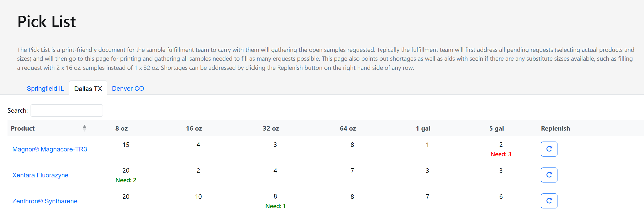The height and width of the screenshot is (217, 644).
Task: Click the 16 oz column header
Action: click(194, 128)
